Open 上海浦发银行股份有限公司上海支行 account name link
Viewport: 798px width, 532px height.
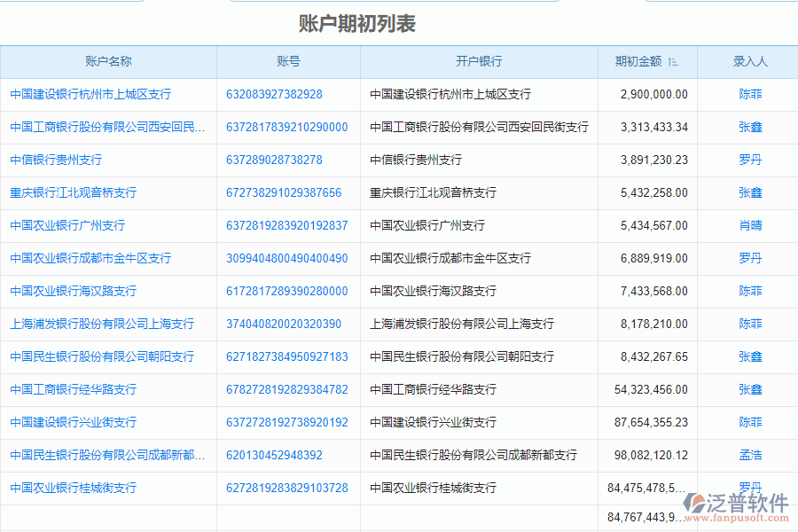(102, 324)
